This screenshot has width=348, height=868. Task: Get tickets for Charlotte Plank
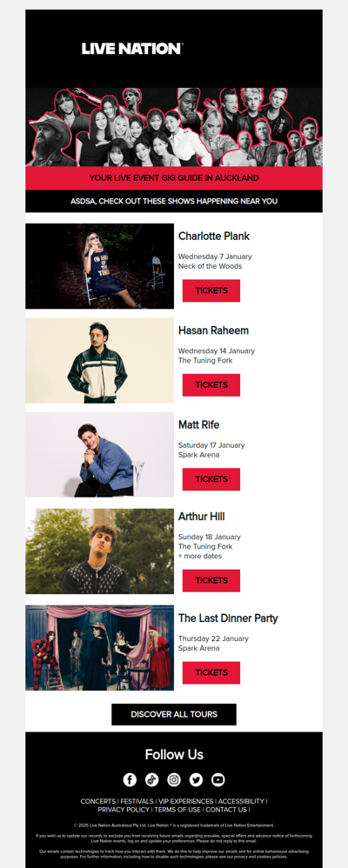(x=211, y=290)
